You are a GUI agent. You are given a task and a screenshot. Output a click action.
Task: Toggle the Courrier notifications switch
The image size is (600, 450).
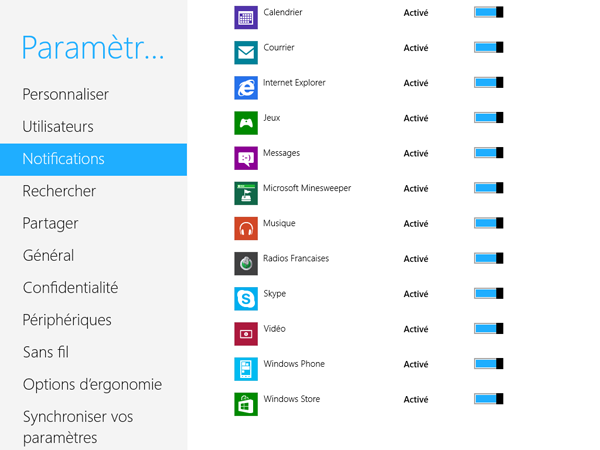tap(488, 47)
